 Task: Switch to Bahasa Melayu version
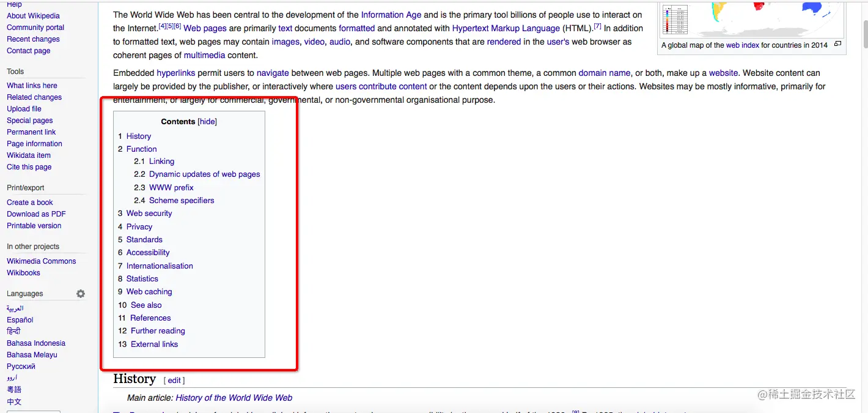[32, 355]
